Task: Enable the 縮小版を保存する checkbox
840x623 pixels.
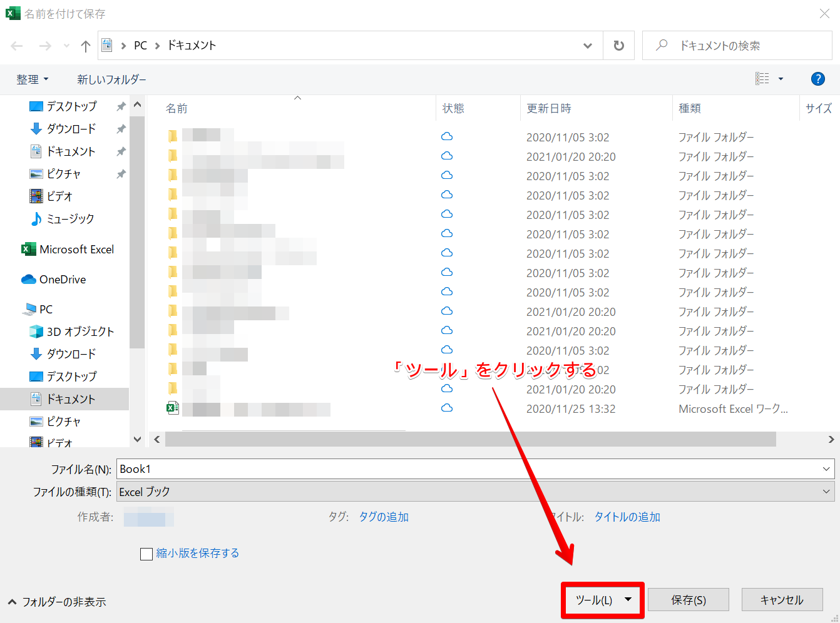Action: pos(146,554)
